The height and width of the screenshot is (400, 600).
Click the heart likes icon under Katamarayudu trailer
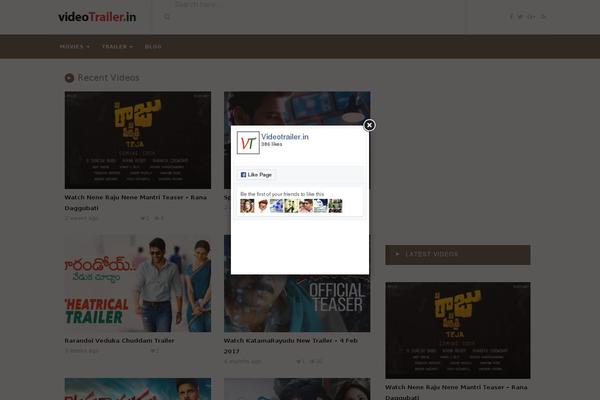pos(299,361)
